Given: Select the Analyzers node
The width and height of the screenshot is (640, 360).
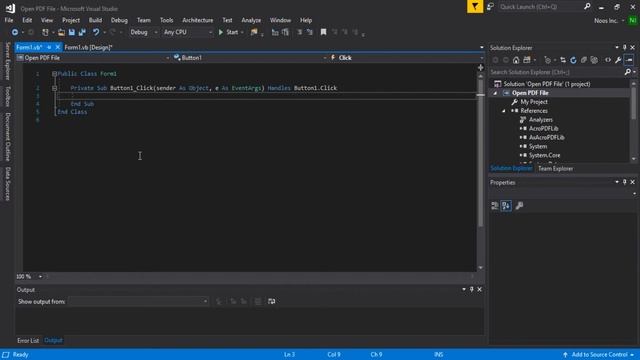Looking at the screenshot, I should click(540, 120).
